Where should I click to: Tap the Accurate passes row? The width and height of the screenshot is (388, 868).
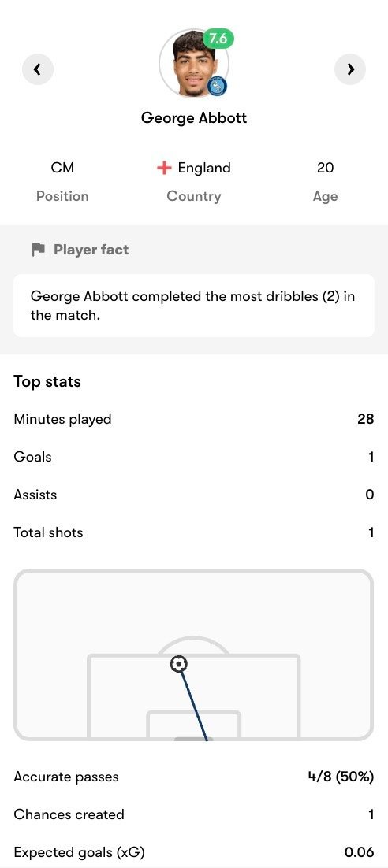tap(194, 777)
